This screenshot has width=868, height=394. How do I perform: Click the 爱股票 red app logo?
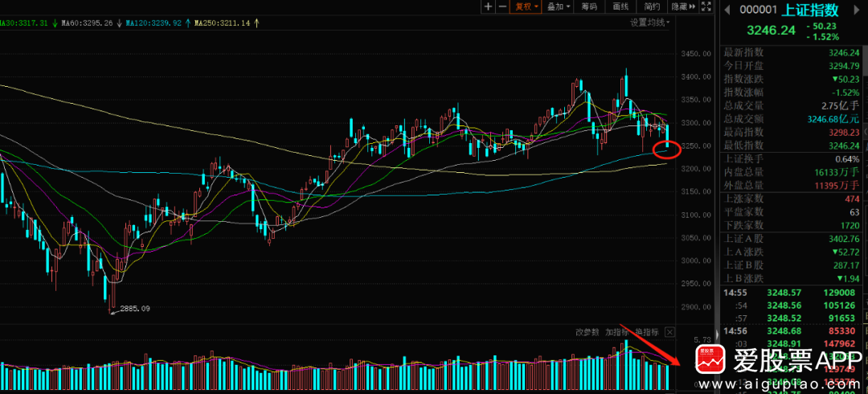pyautogui.click(x=710, y=359)
